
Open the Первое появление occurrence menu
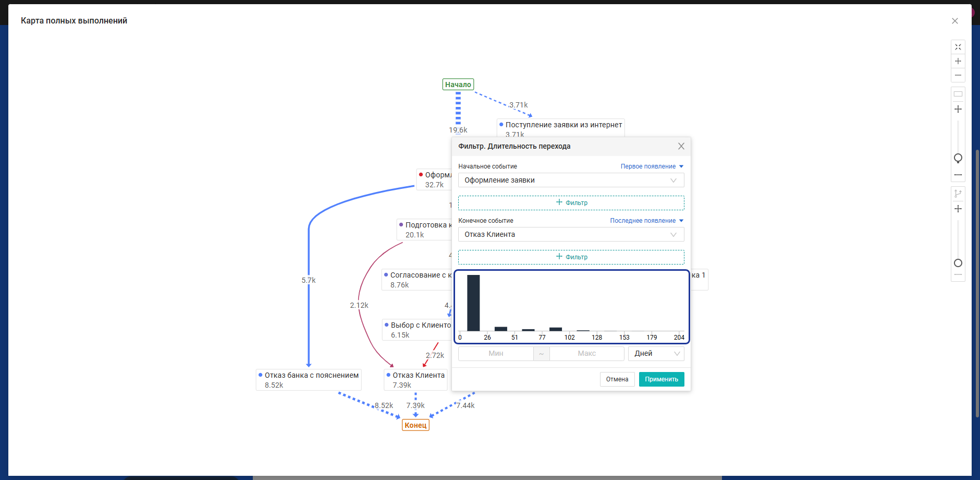652,166
